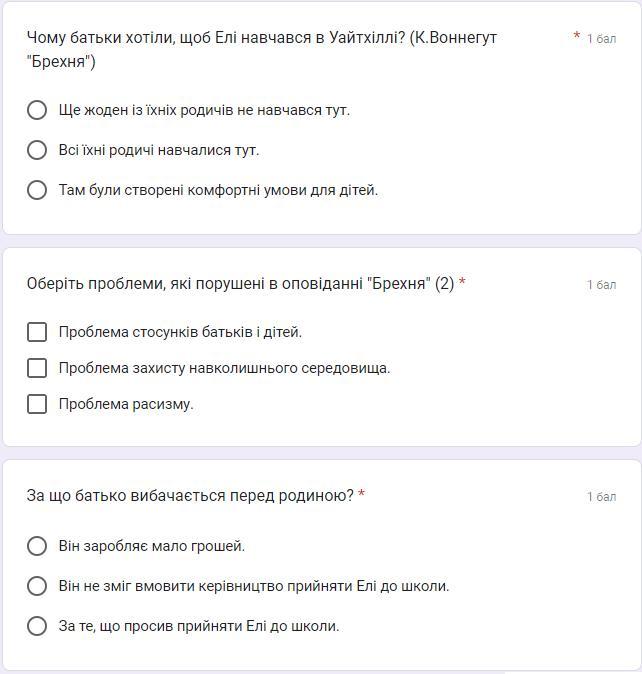Check the "Проблема расизму" checkbox square
Screen dimensions: 642x674
point(37,404)
